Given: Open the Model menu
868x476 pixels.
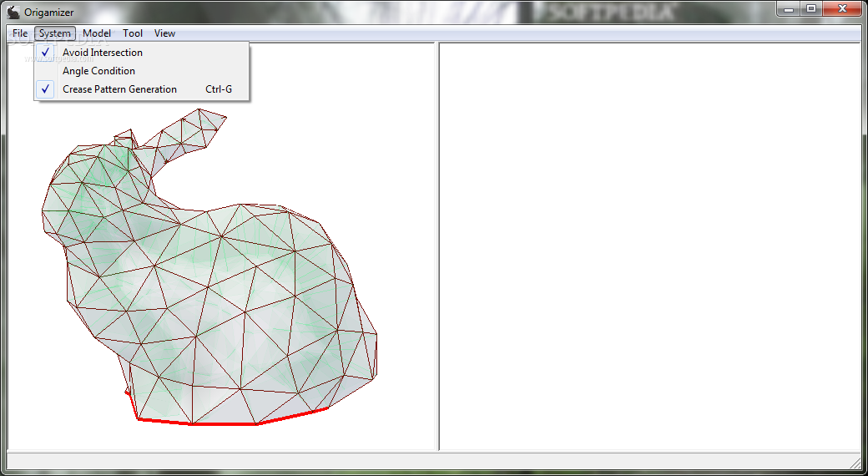Looking at the screenshot, I should (97, 33).
